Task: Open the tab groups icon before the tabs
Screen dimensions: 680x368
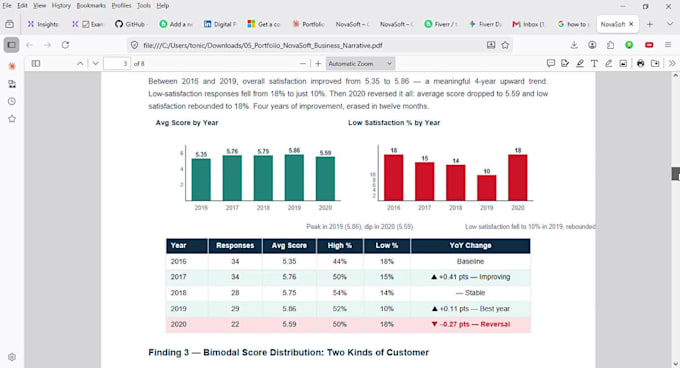Action: coord(10,24)
